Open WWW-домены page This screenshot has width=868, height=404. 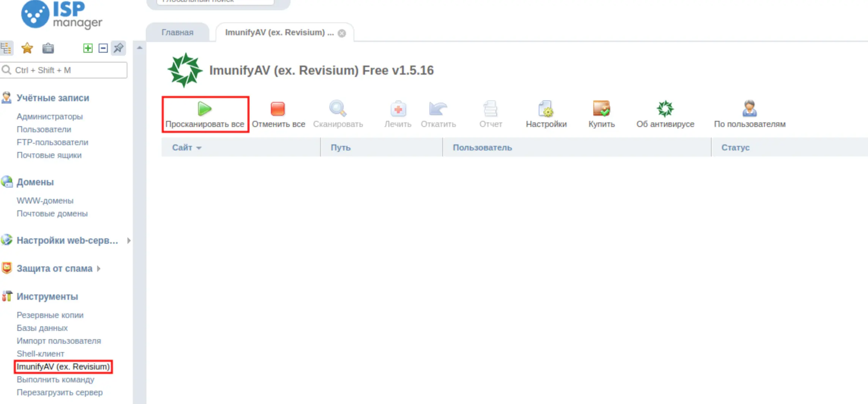(x=45, y=201)
